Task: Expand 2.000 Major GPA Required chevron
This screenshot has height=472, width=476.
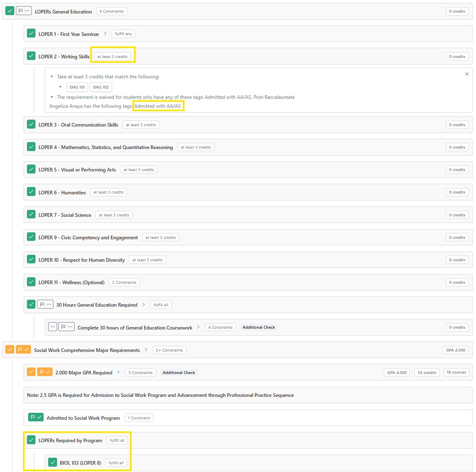Action: tap(118, 372)
